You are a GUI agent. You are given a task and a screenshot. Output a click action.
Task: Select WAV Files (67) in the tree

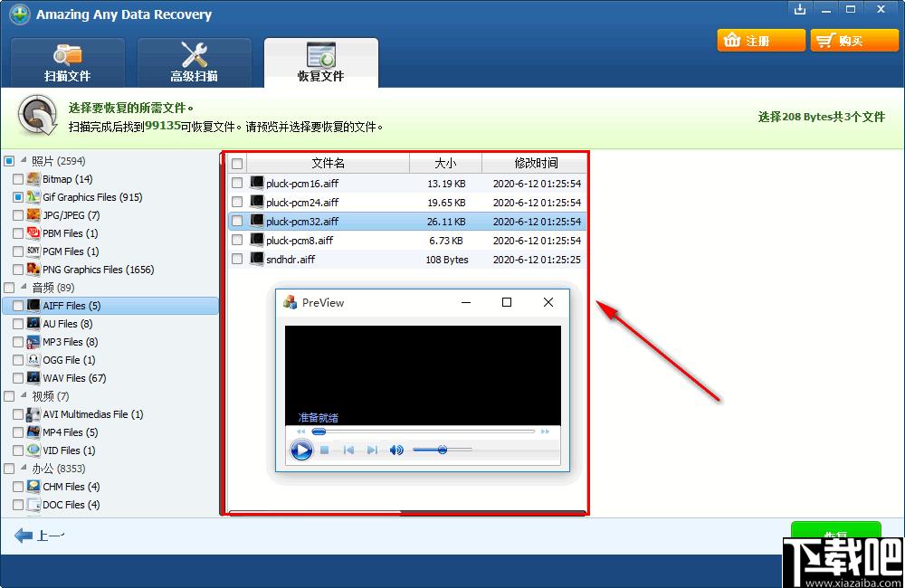[x=74, y=378]
